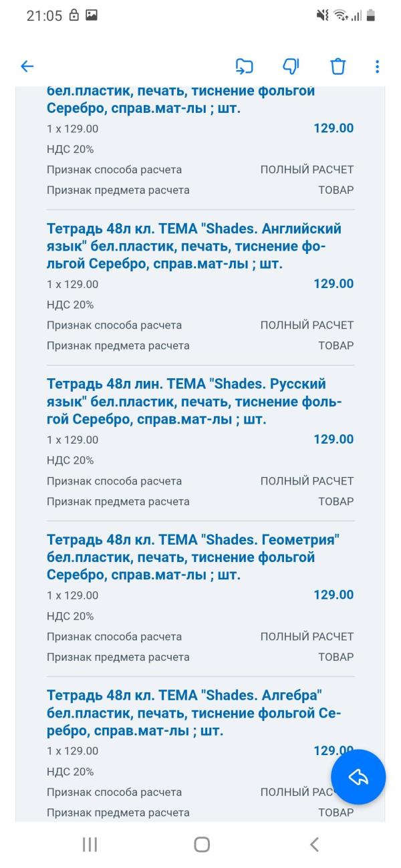Open Android recent apps button
The width and height of the screenshot is (401, 868).
point(90,845)
